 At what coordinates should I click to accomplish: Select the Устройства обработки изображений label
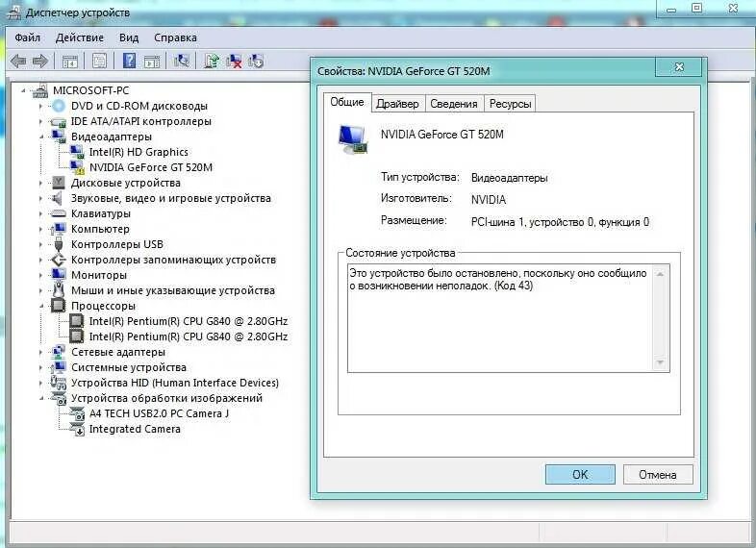coord(166,398)
